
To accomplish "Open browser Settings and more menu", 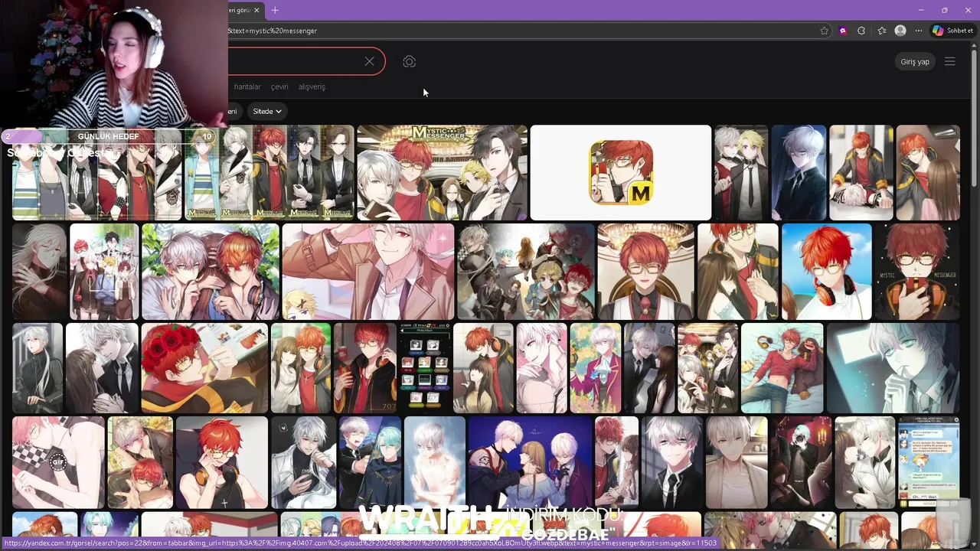I will click(x=919, y=31).
